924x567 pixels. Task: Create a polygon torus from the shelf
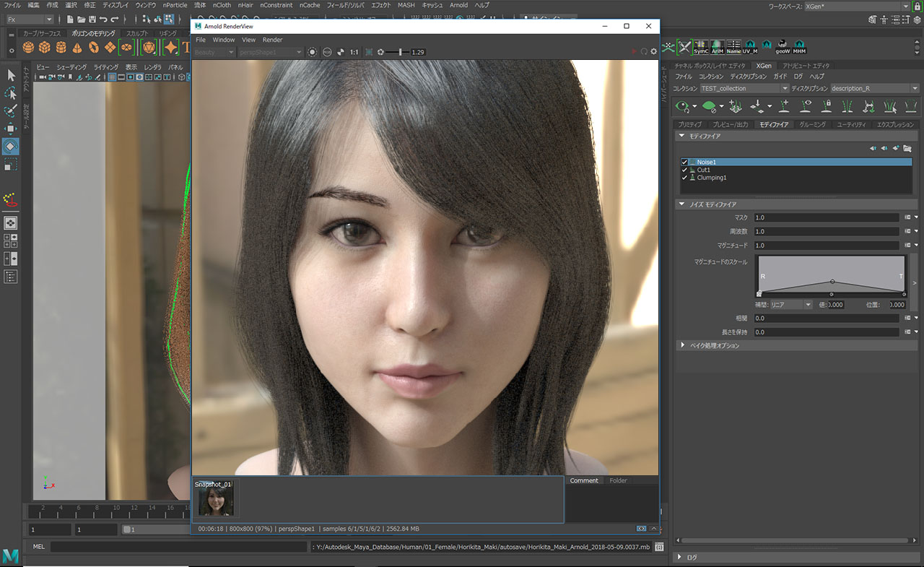[94, 47]
